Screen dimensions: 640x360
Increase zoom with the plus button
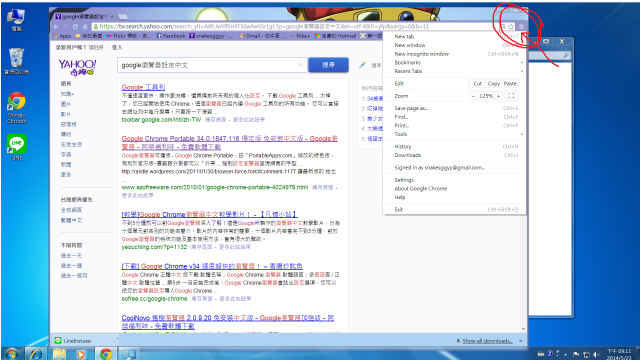[498, 96]
